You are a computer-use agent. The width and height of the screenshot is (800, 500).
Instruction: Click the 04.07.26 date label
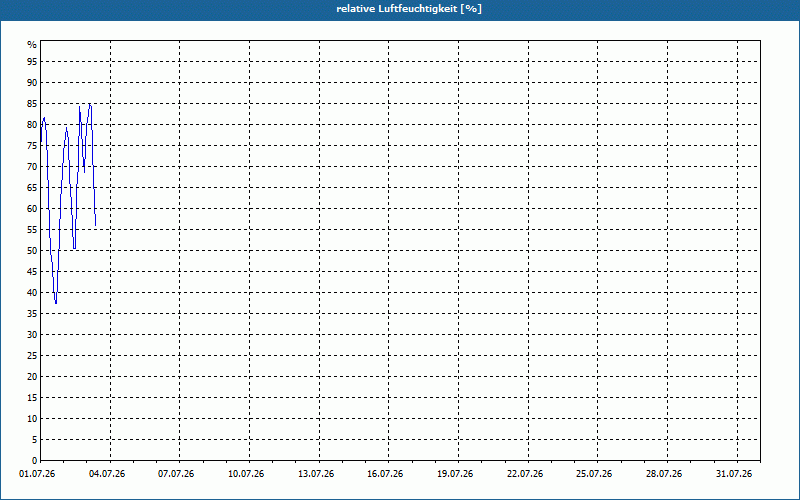(x=107, y=474)
